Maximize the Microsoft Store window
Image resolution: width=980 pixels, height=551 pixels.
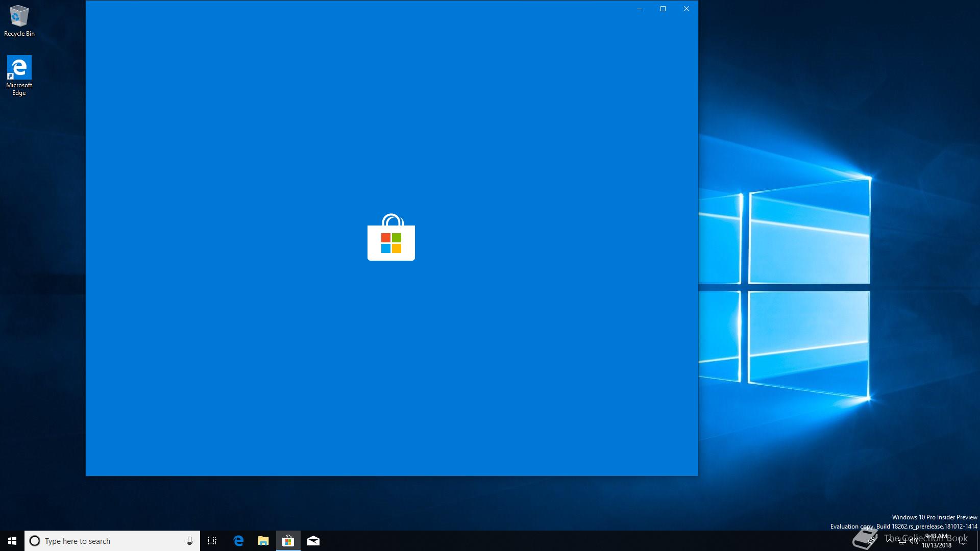click(x=663, y=9)
